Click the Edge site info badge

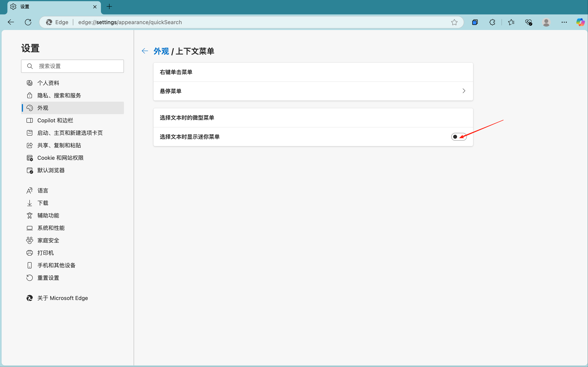pyautogui.click(x=57, y=22)
